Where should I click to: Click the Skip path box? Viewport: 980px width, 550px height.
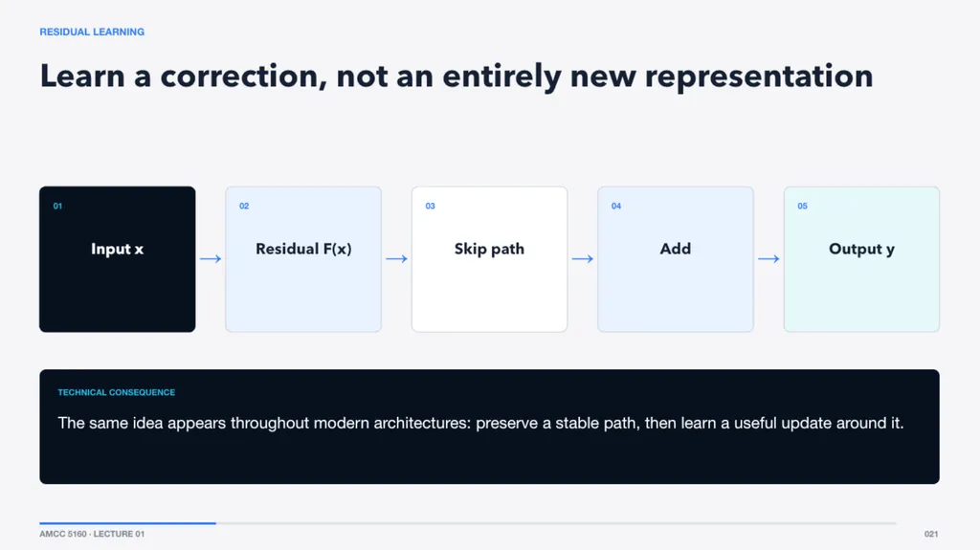point(489,259)
